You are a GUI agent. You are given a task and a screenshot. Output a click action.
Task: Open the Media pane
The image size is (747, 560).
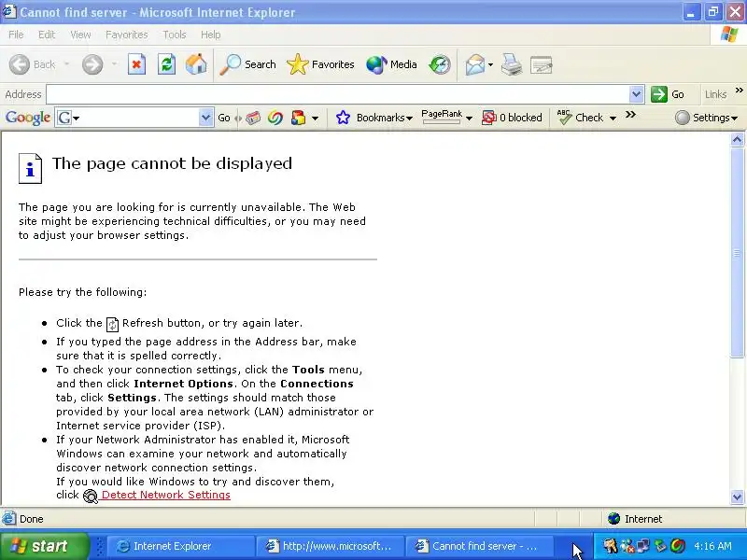pyautogui.click(x=391, y=64)
